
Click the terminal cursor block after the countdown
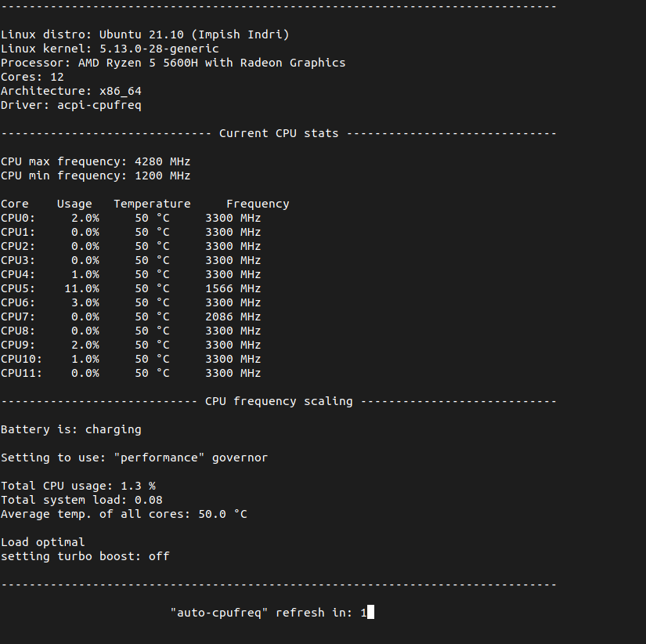(x=371, y=612)
